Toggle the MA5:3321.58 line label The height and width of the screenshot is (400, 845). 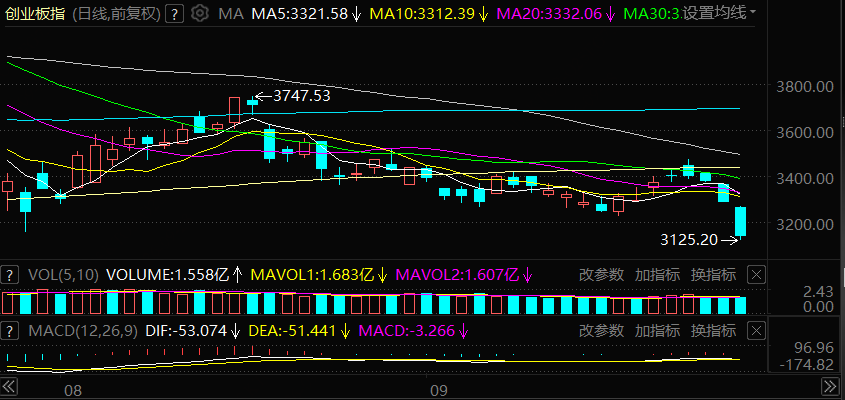tap(306, 13)
